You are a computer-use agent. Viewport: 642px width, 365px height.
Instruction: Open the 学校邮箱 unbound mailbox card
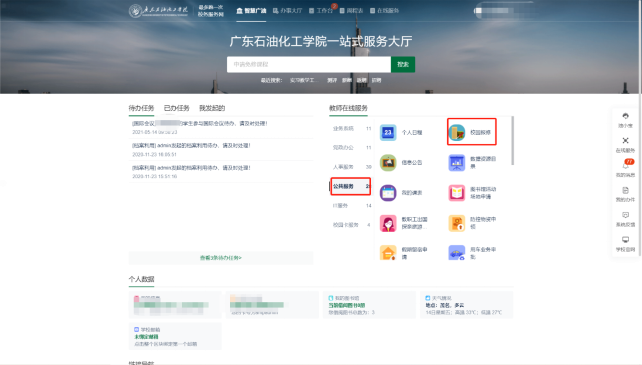pos(175,336)
